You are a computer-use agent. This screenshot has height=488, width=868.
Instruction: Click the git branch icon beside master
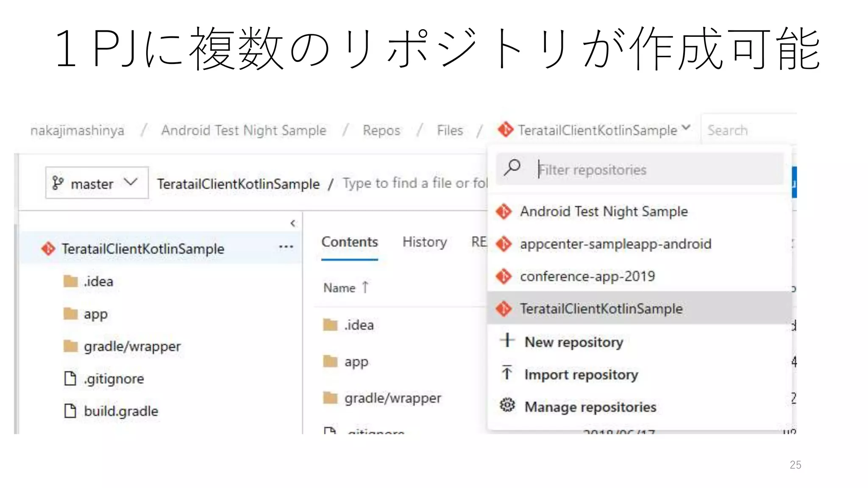[58, 183]
